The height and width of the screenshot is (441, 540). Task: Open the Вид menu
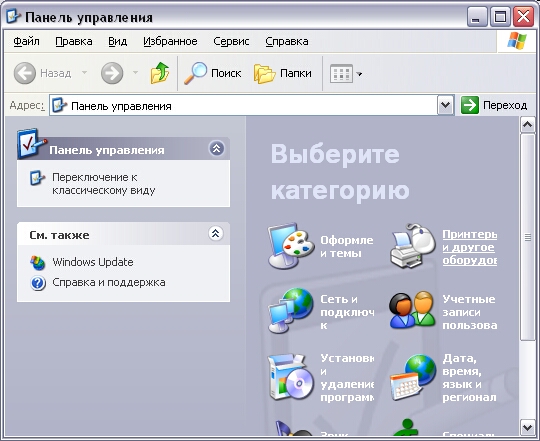(117, 41)
